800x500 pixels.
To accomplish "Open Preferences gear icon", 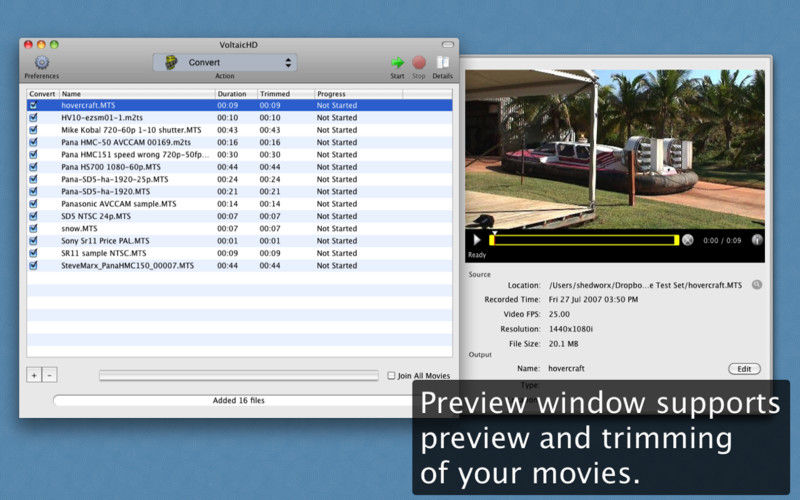I will point(42,63).
